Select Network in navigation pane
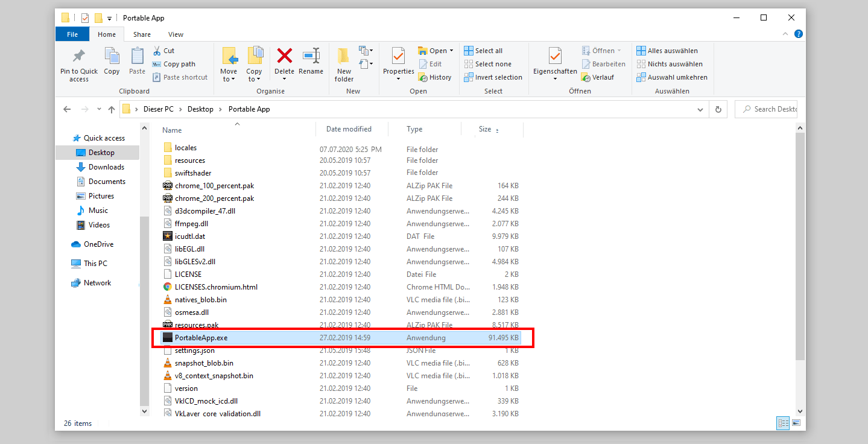The image size is (868, 444). (x=91, y=283)
